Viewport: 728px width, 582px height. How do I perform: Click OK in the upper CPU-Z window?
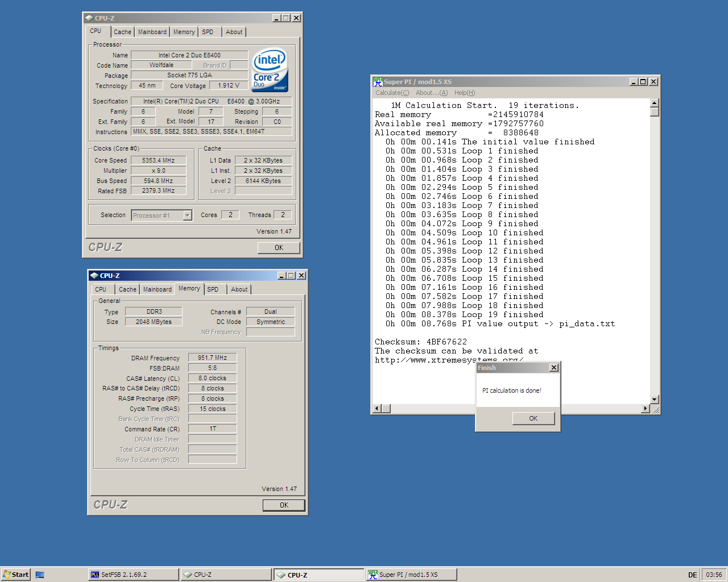click(x=279, y=248)
